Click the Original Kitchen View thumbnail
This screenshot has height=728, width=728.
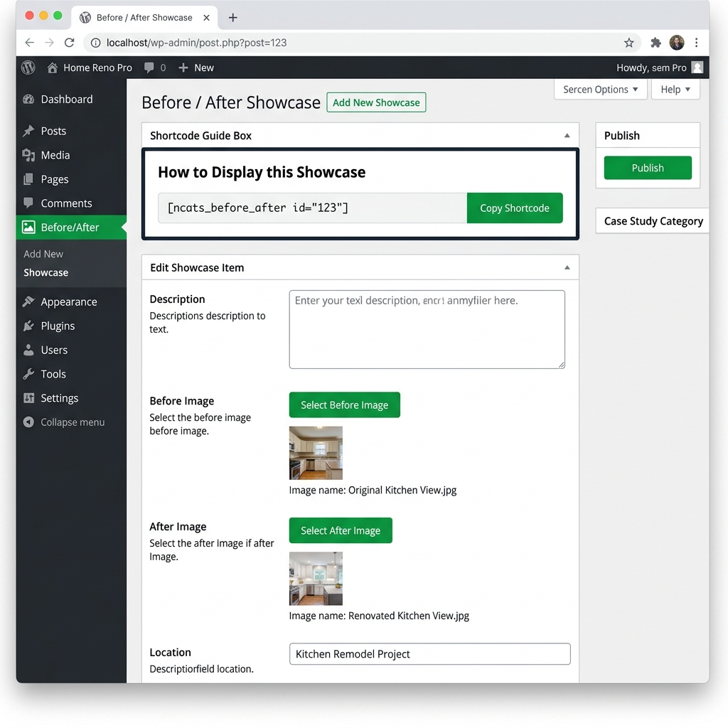point(316,453)
